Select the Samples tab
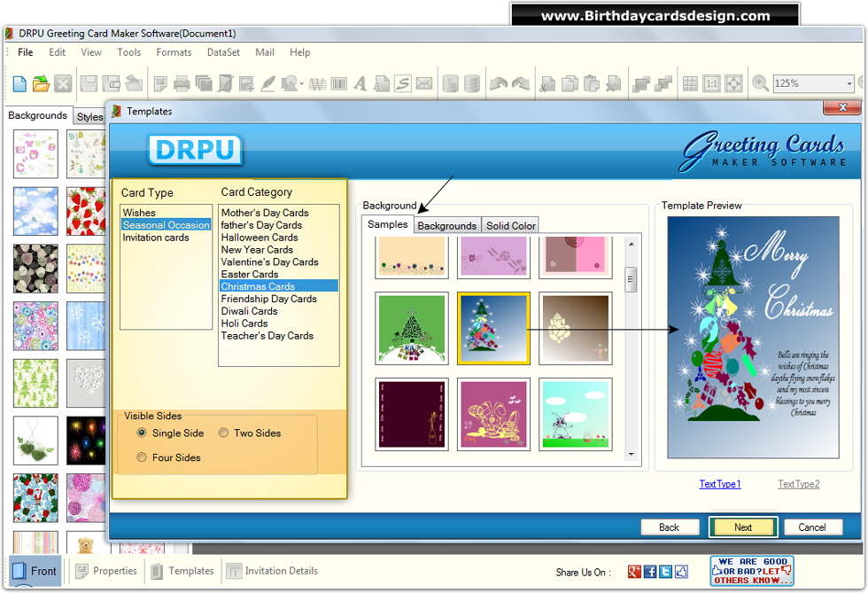This screenshot has height=593, width=868. 388,224
